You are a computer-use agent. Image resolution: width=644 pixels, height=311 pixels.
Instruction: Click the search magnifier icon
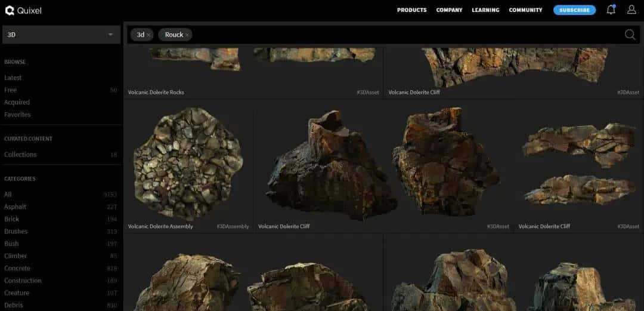[x=630, y=35]
